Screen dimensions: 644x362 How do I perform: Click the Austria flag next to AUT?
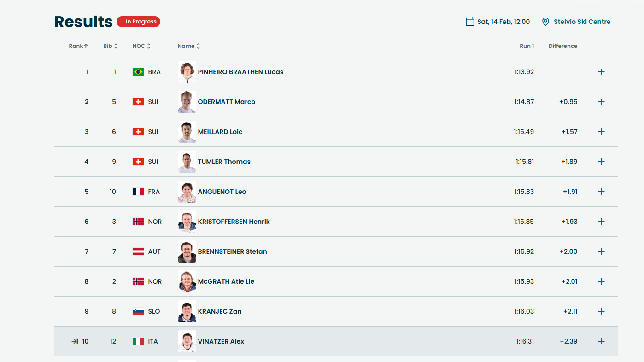[x=138, y=251]
